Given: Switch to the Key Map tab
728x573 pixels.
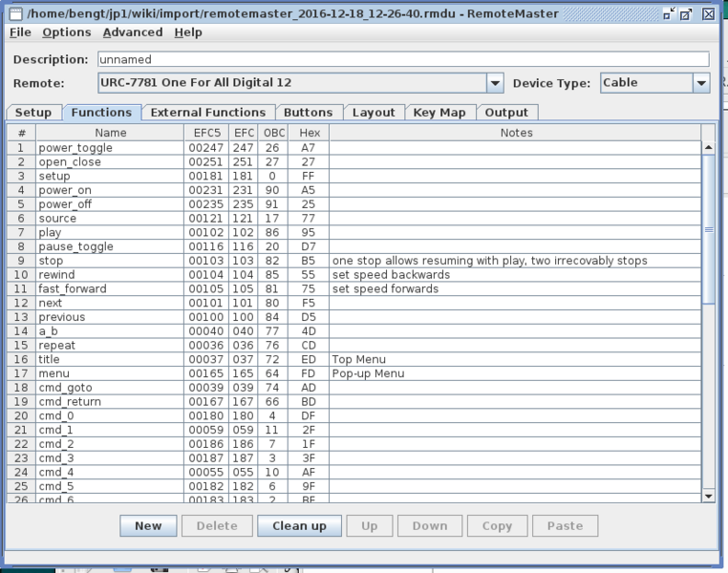Looking at the screenshot, I should [439, 113].
